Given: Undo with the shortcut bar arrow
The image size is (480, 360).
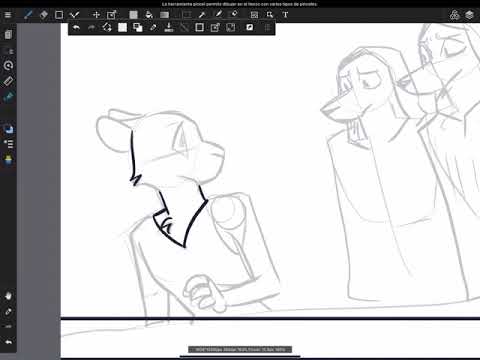Looking at the screenshot, I should coord(76,27).
